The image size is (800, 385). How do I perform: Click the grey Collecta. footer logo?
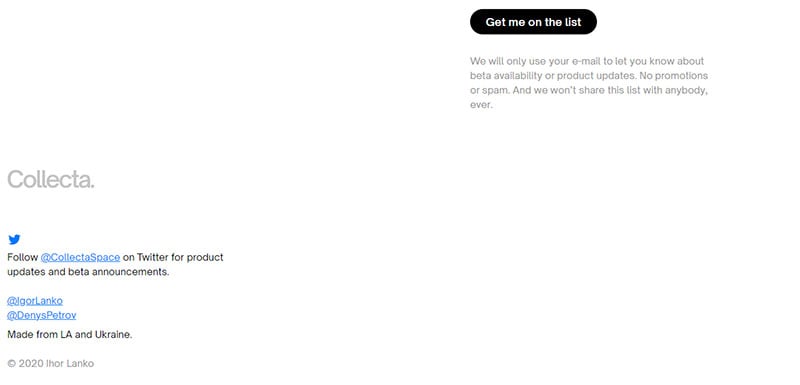click(51, 179)
